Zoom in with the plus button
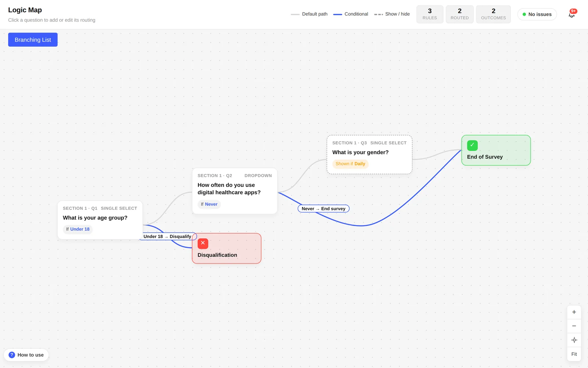The height and width of the screenshot is (368, 588). click(x=574, y=312)
